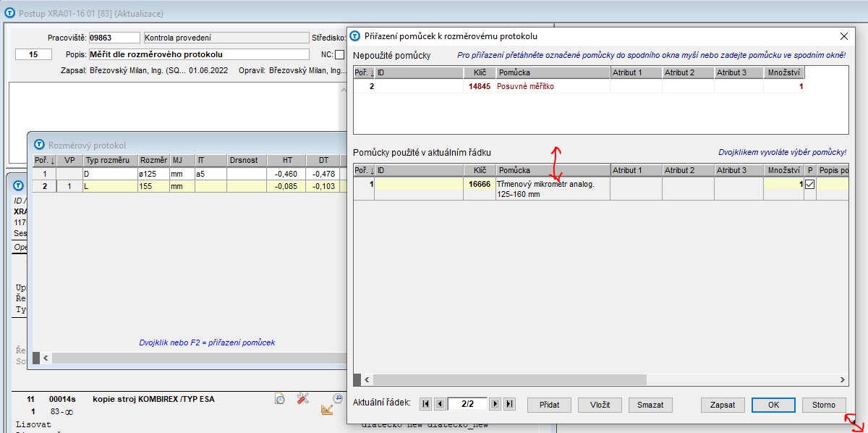Select key 14845 cell
This screenshot has width=868, height=433.
(480, 86)
